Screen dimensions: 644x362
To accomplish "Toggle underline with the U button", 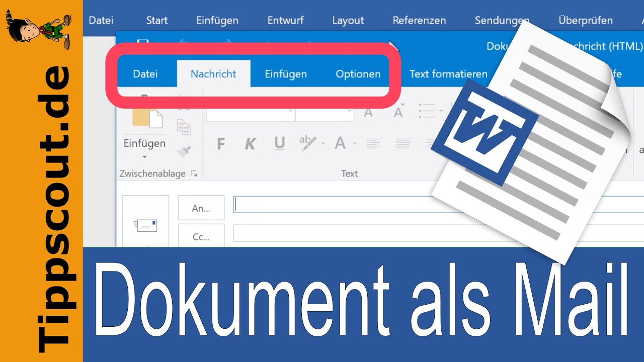I will (x=279, y=144).
